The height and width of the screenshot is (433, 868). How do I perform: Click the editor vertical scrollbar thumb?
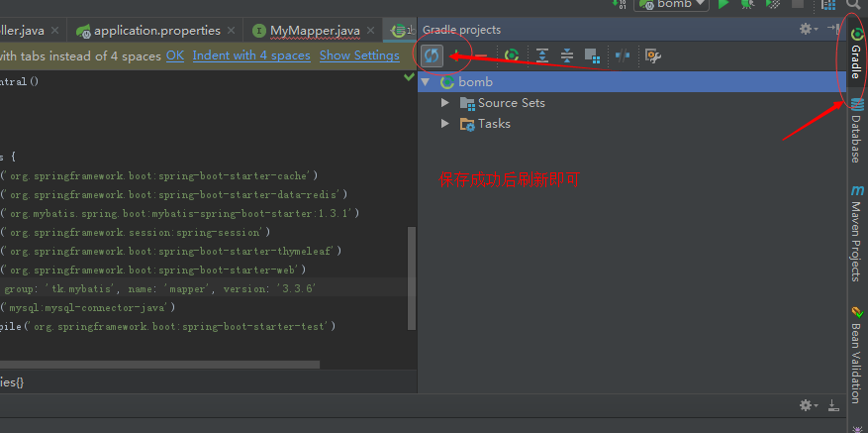pos(412,277)
